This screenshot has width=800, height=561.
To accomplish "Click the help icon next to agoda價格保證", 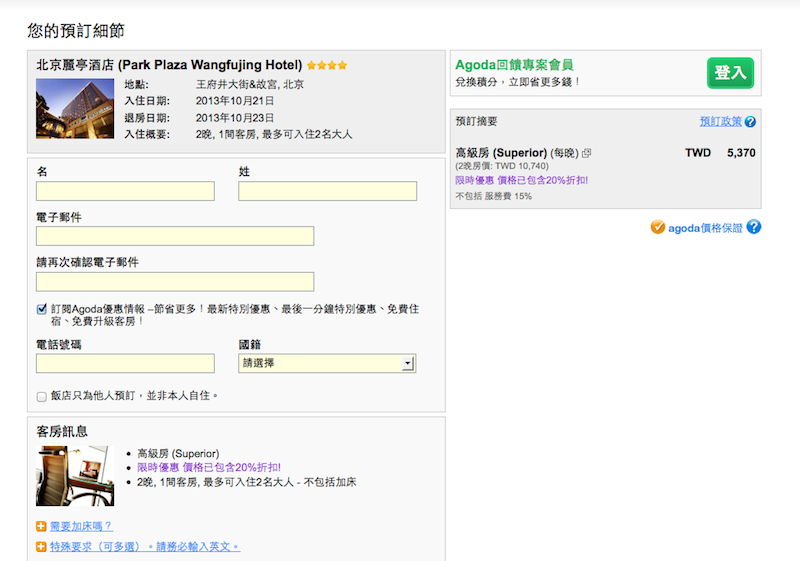I will pyautogui.click(x=754, y=227).
